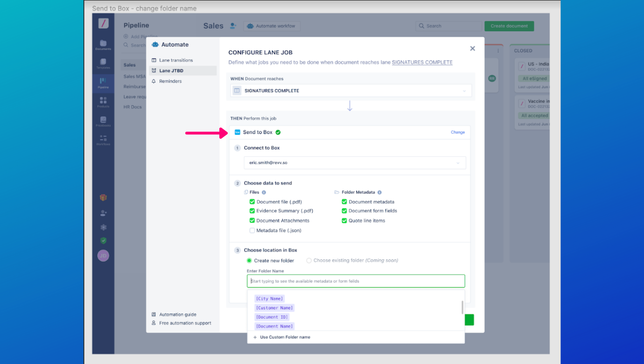Select the Create new folder radio button

(249, 260)
